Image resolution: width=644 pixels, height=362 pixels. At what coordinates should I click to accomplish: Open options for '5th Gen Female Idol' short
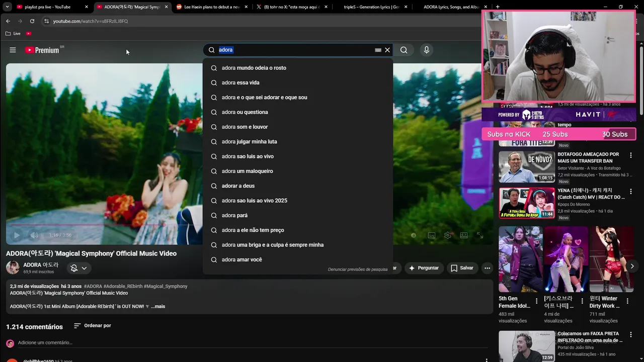536,301
